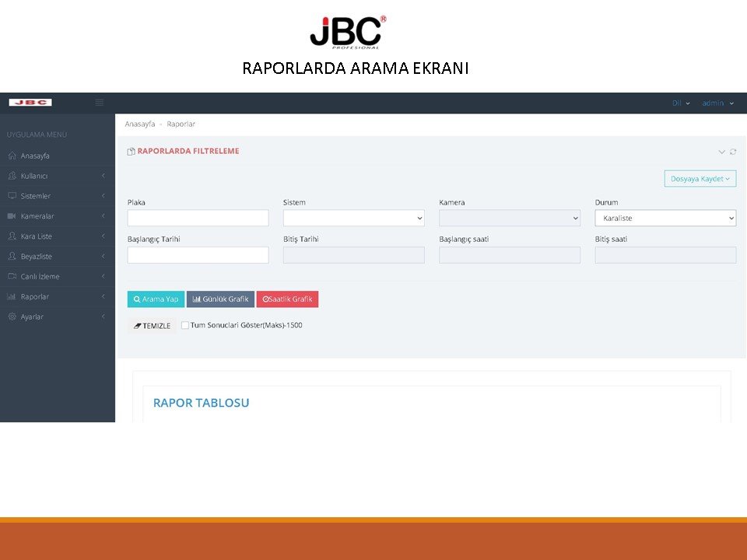Click the Canlı İzleme icon in sidebar
The height and width of the screenshot is (560, 747).
(12, 277)
